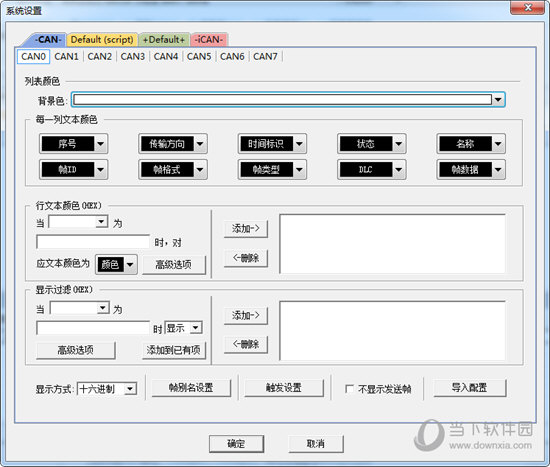This screenshot has height=467, width=550.
Task: Click 高级选项 in 行文本颜色 section
Action: pyautogui.click(x=174, y=265)
